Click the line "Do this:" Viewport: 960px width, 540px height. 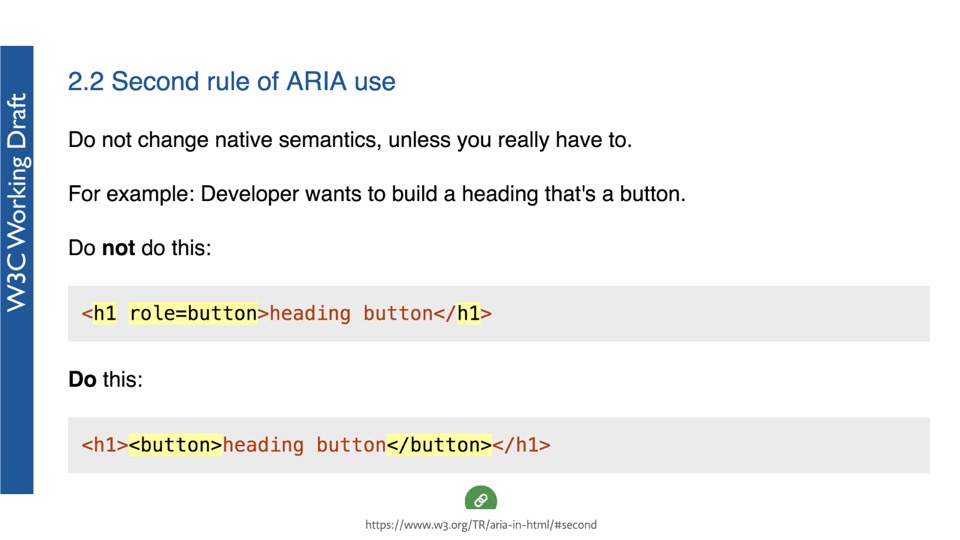point(105,380)
